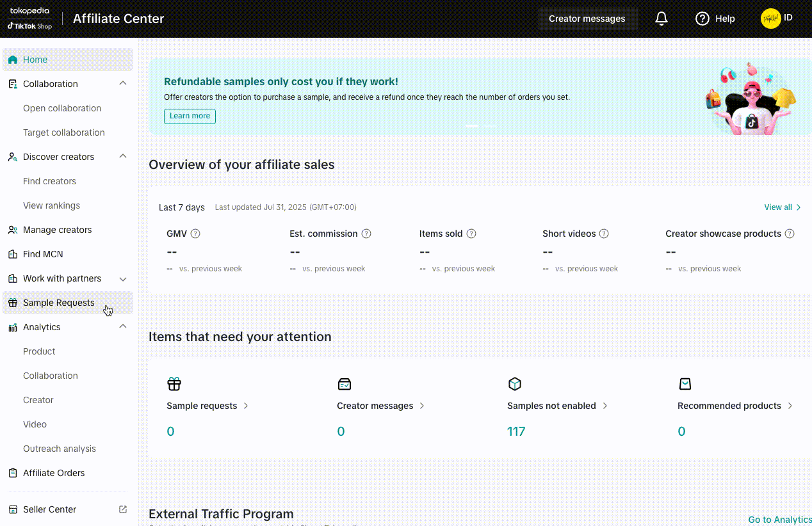Collapse the Discover creators section
The width and height of the screenshot is (812, 526).
[123, 156]
